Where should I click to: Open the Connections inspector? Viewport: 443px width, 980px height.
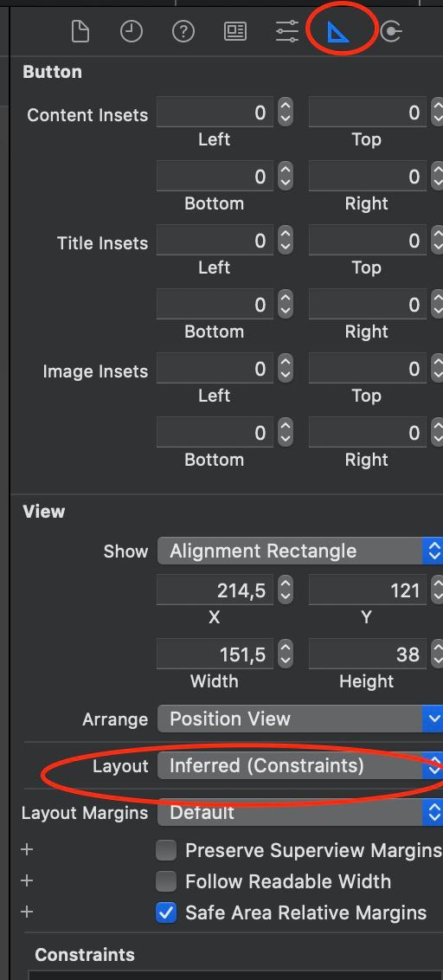391,30
